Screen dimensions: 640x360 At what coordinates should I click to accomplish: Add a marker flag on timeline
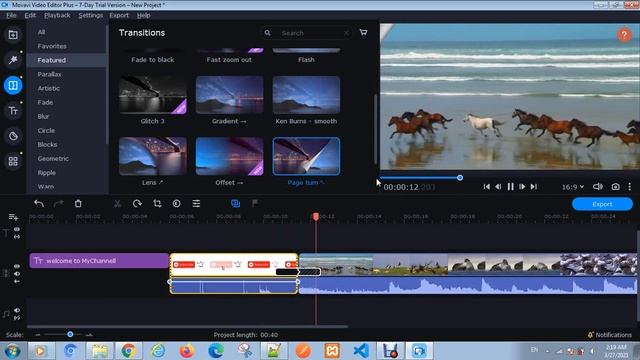tap(255, 203)
